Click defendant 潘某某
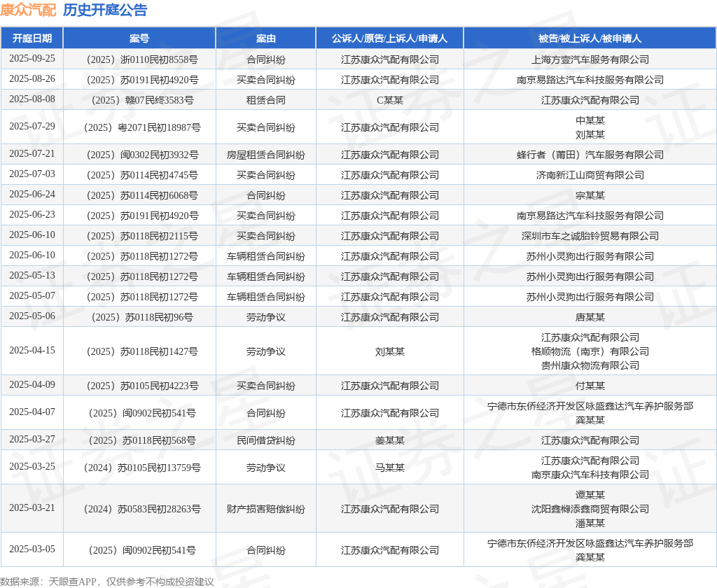The image size is (717, 588). coord(590,523)
